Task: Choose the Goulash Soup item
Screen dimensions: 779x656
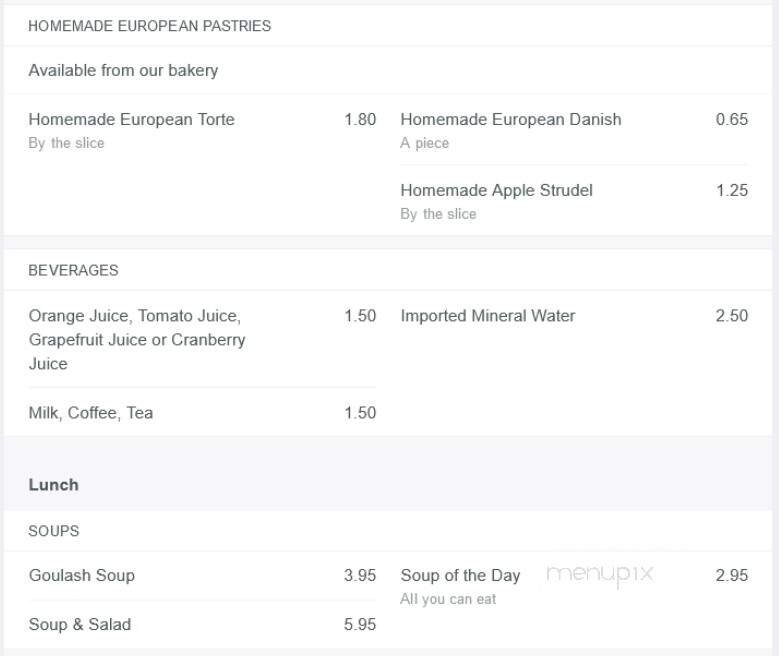Action: (81, 576)
